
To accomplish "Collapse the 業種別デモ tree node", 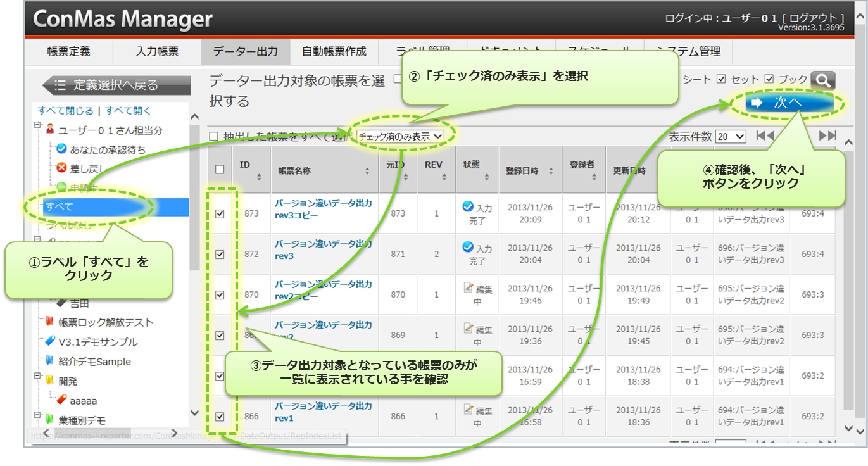I will 38,416.
